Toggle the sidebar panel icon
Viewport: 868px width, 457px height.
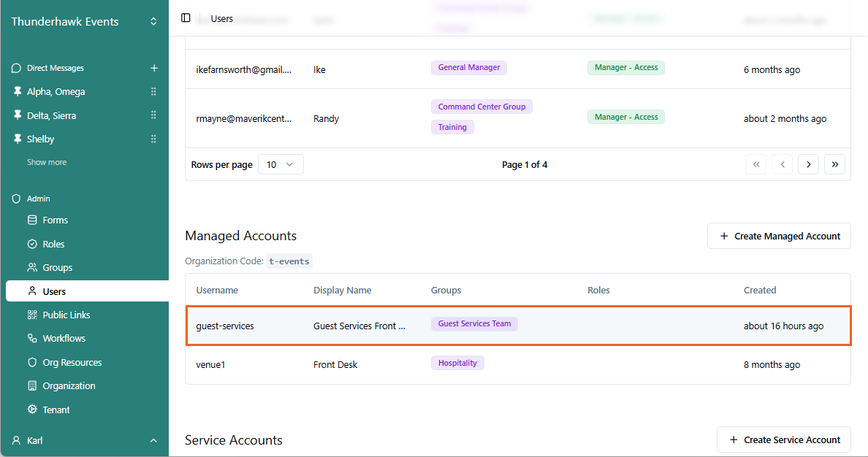(x=186, y=18)
